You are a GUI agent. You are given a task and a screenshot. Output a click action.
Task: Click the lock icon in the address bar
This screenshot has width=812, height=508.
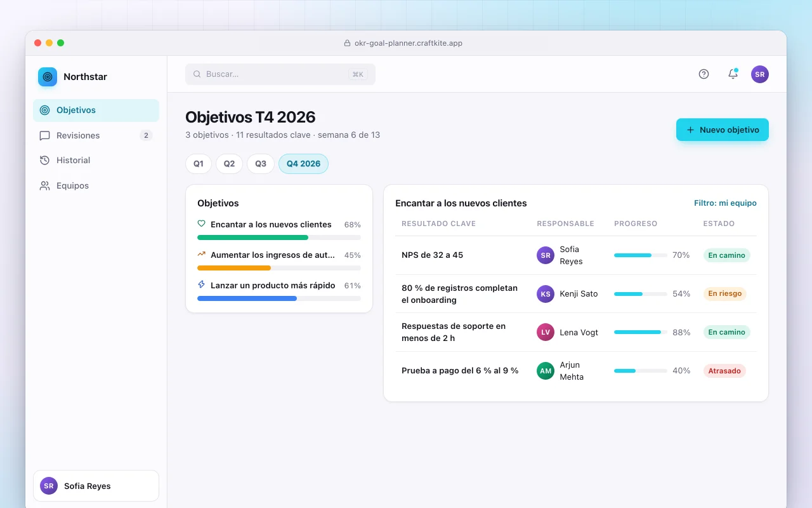[x=347, y=43]
